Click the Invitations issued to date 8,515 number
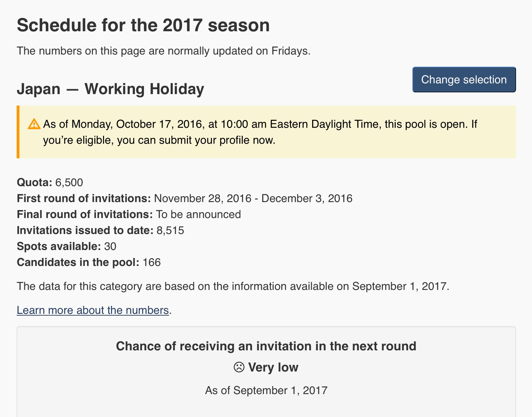This screenshot has width=532, height=417. click(x=170, y=231)
